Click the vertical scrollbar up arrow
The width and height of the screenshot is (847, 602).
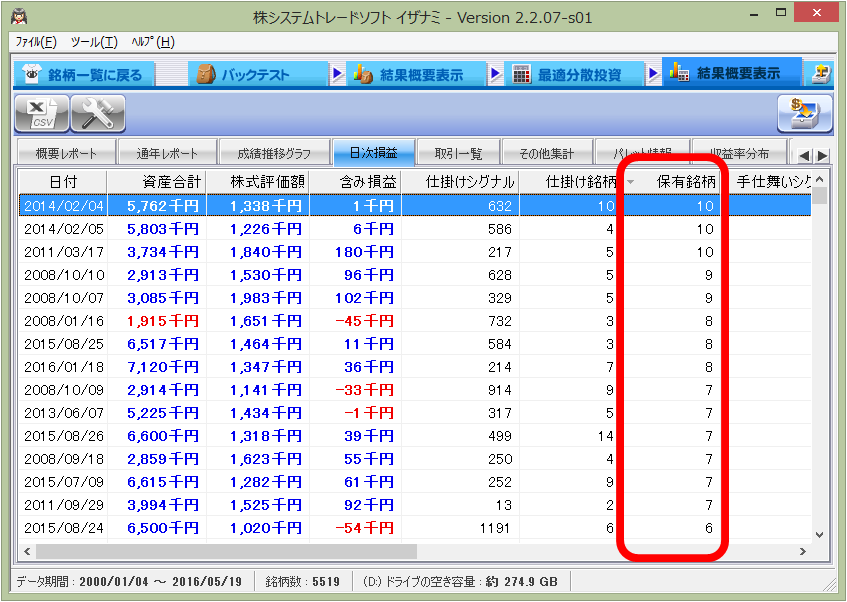[x=819, y=179]
